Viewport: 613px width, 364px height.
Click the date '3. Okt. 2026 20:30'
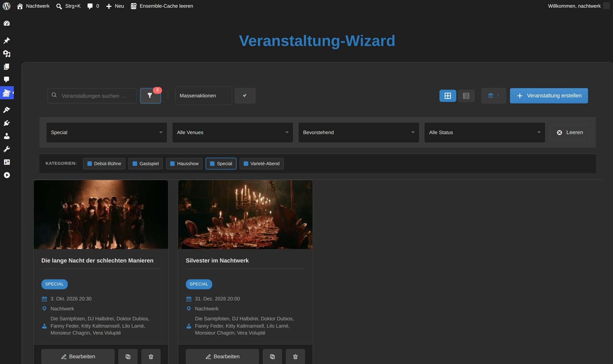coord(71,299)
